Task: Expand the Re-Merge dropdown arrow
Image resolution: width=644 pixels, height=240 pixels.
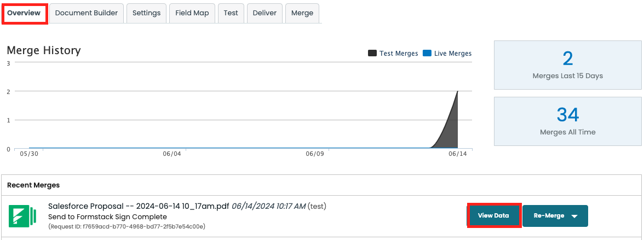Action: 574,216
